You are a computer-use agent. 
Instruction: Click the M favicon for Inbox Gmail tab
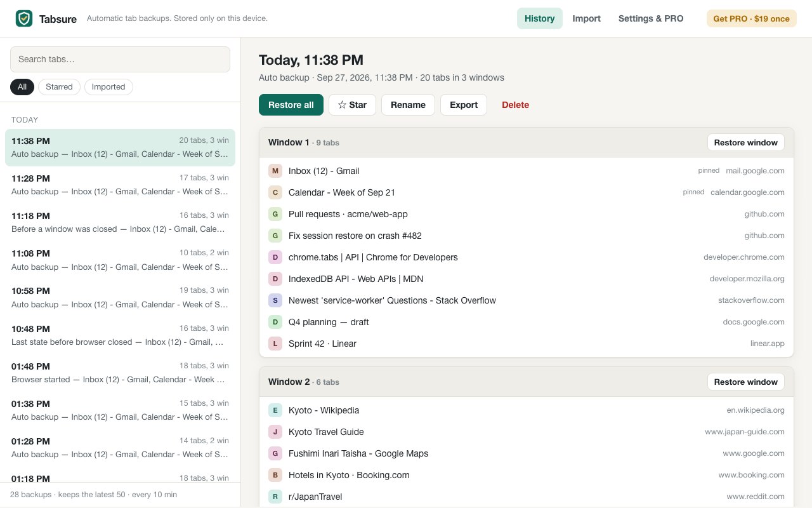[275, 171]
